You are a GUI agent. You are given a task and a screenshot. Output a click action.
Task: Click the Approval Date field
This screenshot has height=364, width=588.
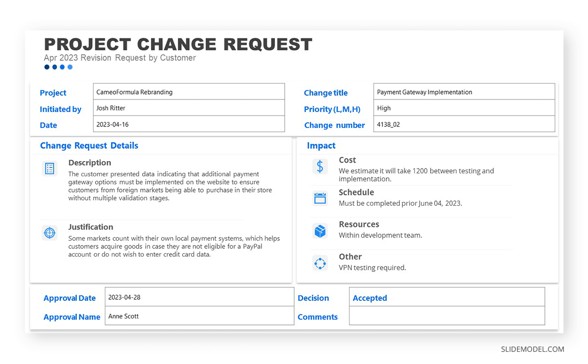click(x=199, y=297)
